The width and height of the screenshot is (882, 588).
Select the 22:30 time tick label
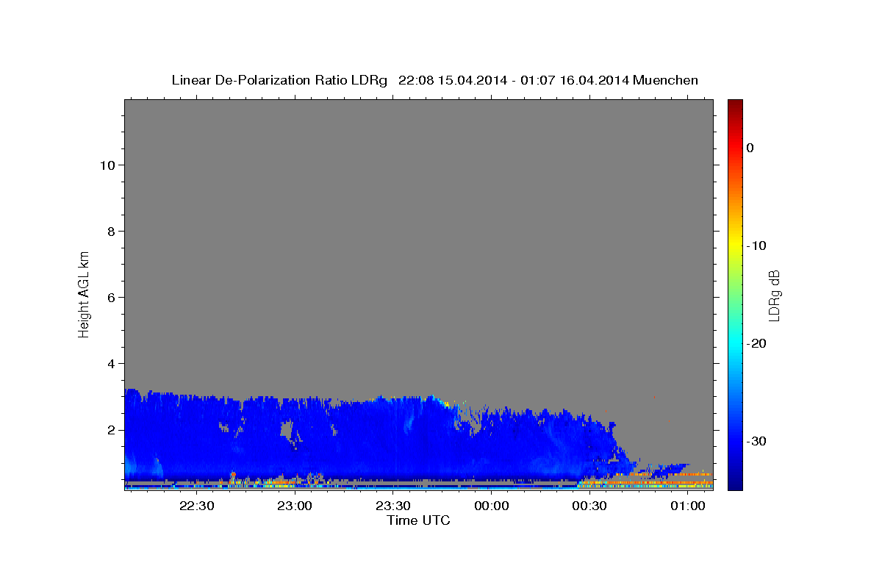point(197,506)
